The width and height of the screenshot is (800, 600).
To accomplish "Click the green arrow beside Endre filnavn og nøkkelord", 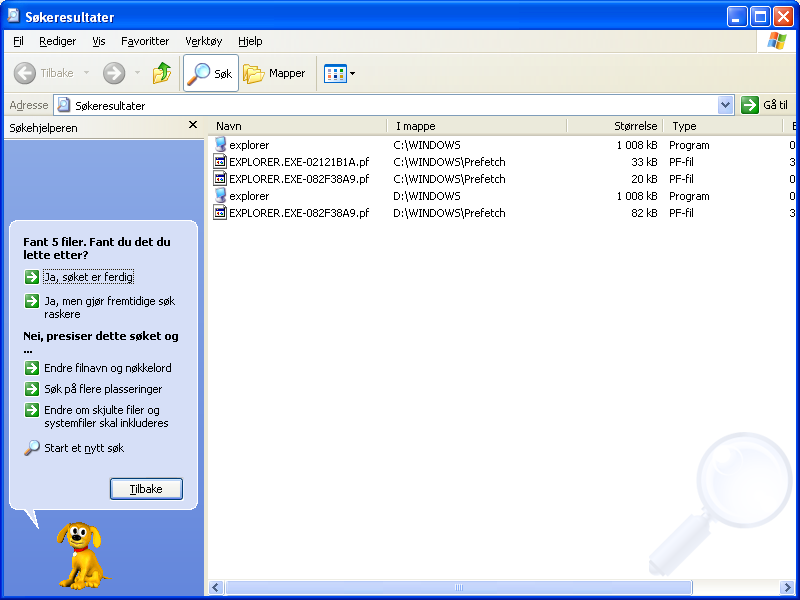I will tap(32, 368).
